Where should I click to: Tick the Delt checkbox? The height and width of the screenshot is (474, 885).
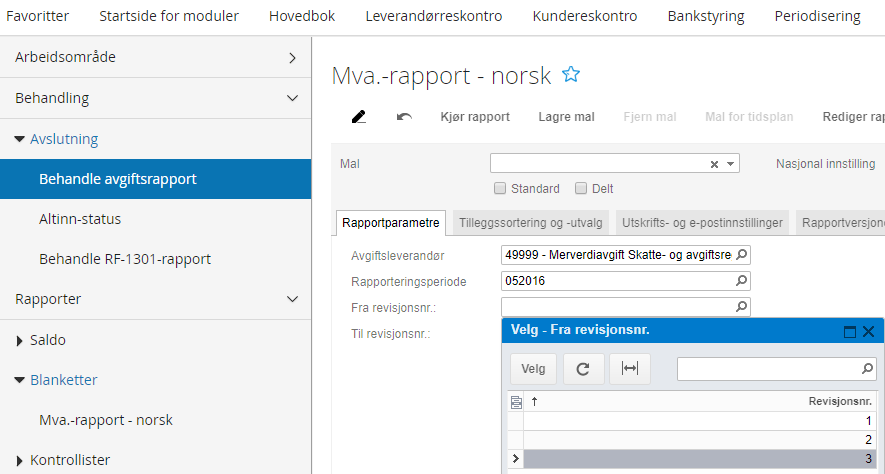click(581, 188)
